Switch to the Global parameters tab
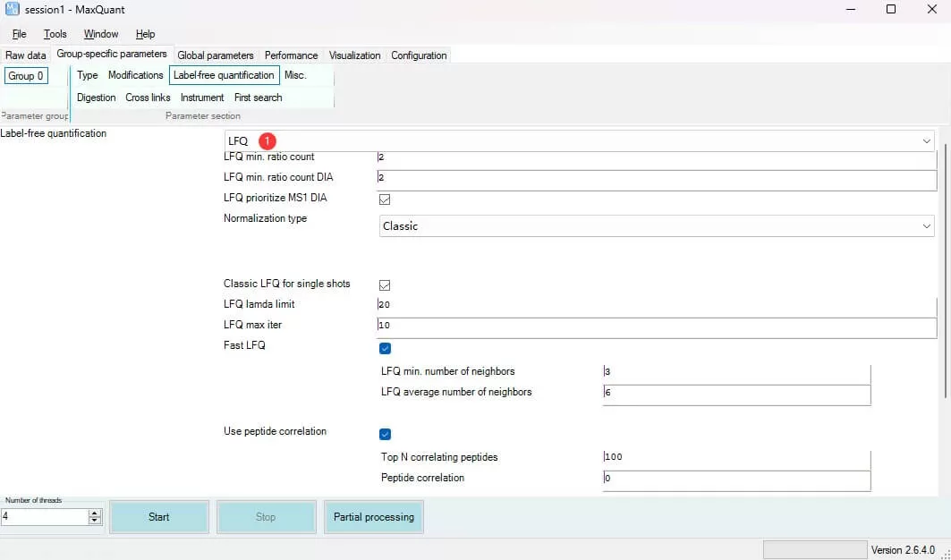Viewport: 951px width, 560px height. (x=216, y=55)
